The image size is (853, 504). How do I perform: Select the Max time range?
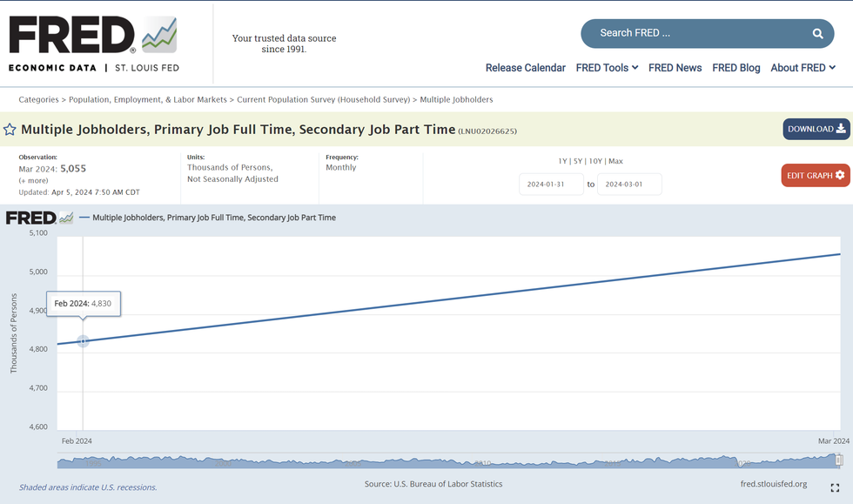click(x=615, y=161)
